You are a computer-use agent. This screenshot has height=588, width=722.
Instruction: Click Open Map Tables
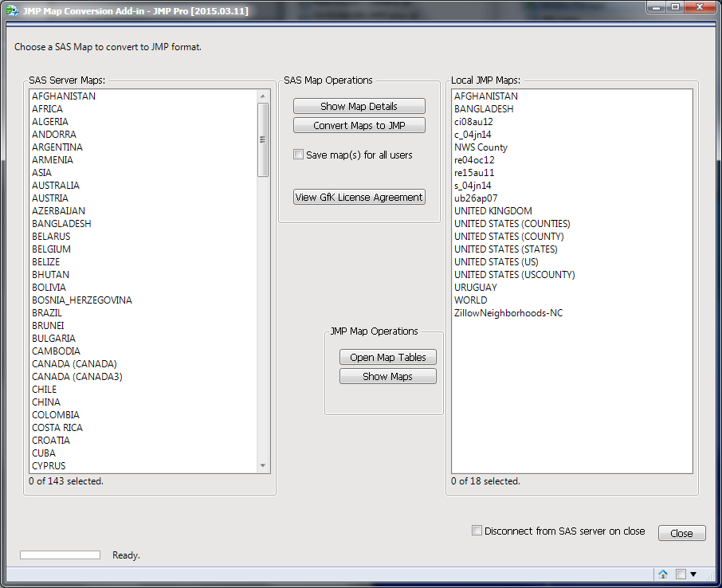[387, 356]
